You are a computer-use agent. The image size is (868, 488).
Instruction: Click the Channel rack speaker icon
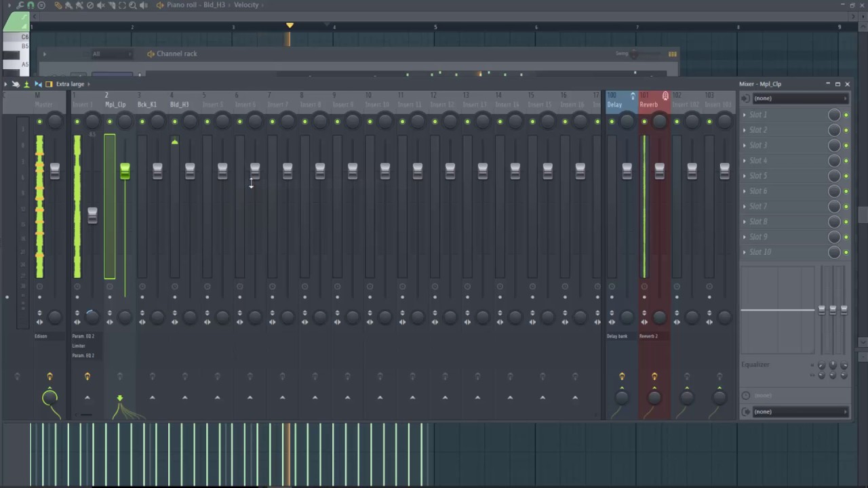151,54
